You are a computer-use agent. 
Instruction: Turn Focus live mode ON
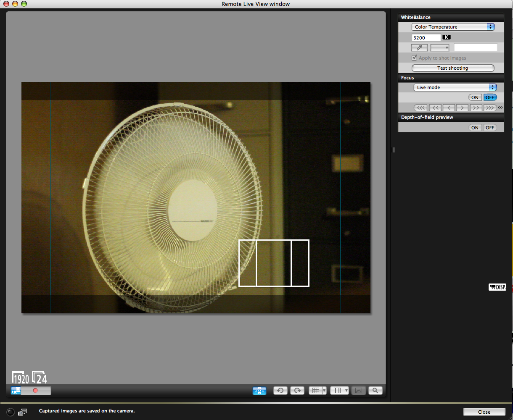pos(475,97)
